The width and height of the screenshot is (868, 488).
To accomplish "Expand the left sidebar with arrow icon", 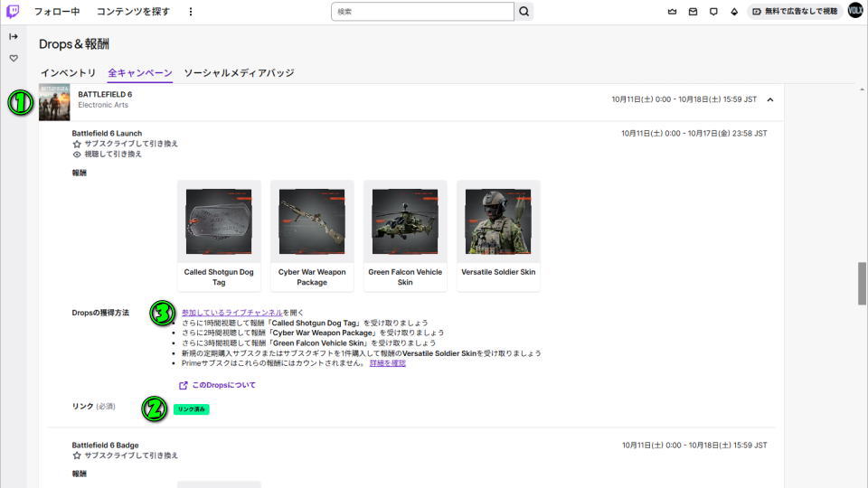I will click(x=14, y=37).
